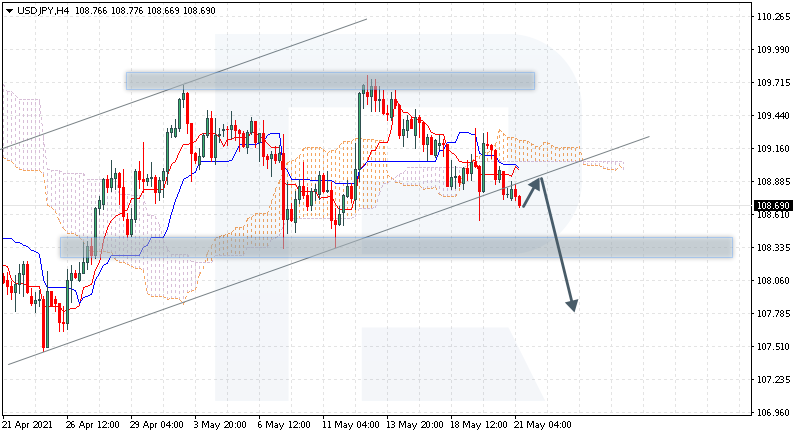797x436 pixels.
Task: Select the 26 Apr 12:00 date label
Action: [x=93, y=425]
